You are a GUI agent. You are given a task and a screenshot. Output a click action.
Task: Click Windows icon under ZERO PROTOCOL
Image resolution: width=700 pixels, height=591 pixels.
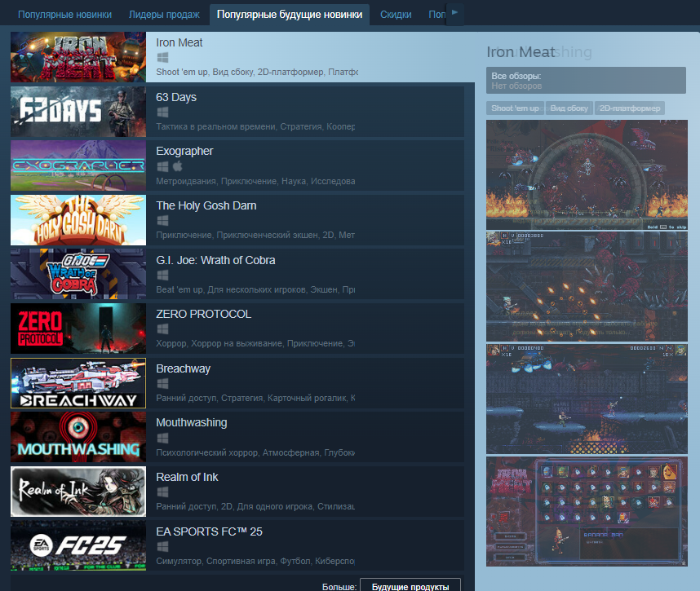(162, 329)
